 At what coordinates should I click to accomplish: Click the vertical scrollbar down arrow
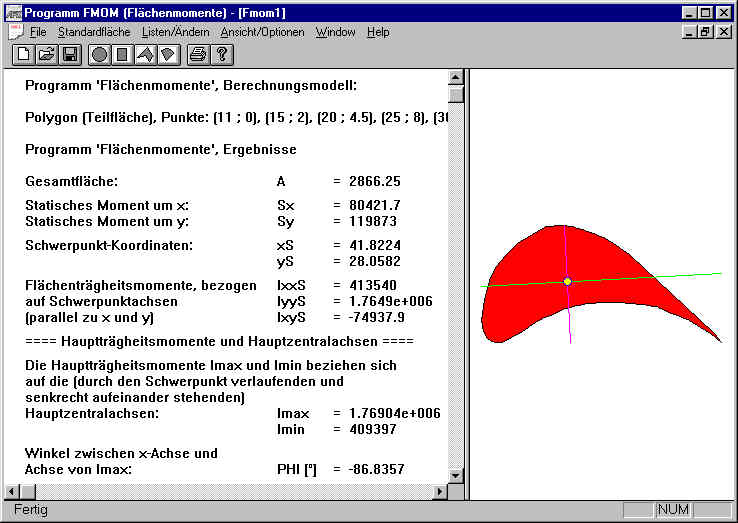[456, 476]
